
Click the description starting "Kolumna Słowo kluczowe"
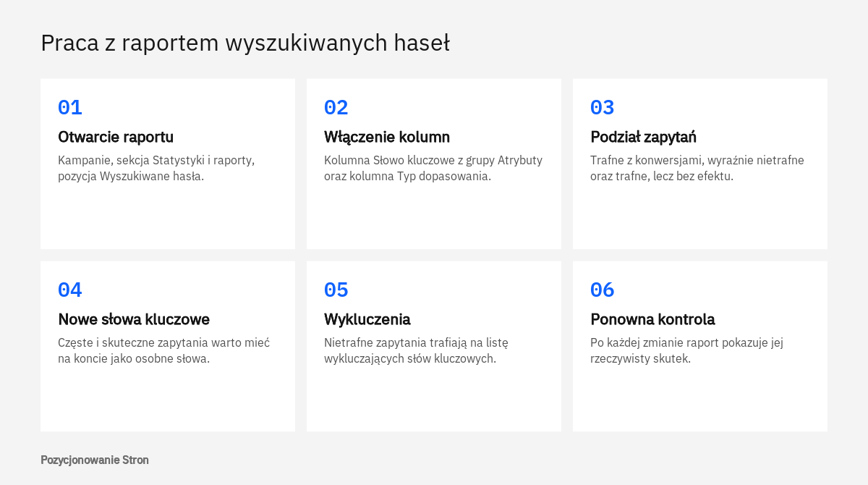433,168
